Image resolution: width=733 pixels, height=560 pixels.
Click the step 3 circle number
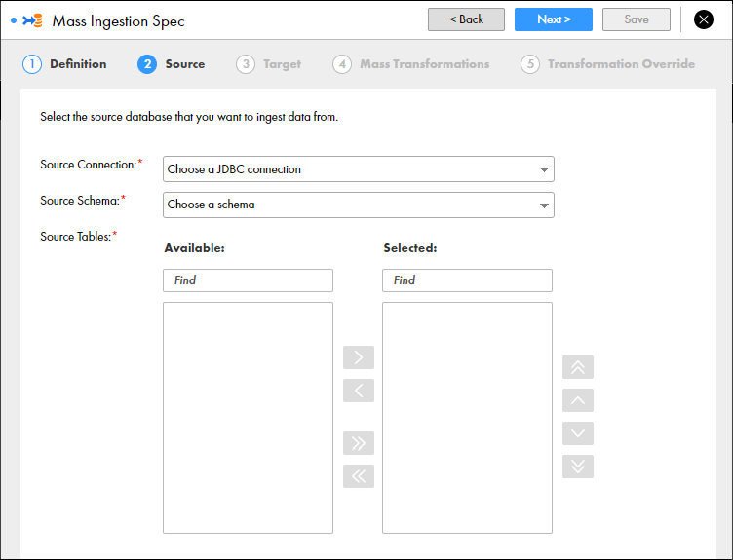[246, 64]
